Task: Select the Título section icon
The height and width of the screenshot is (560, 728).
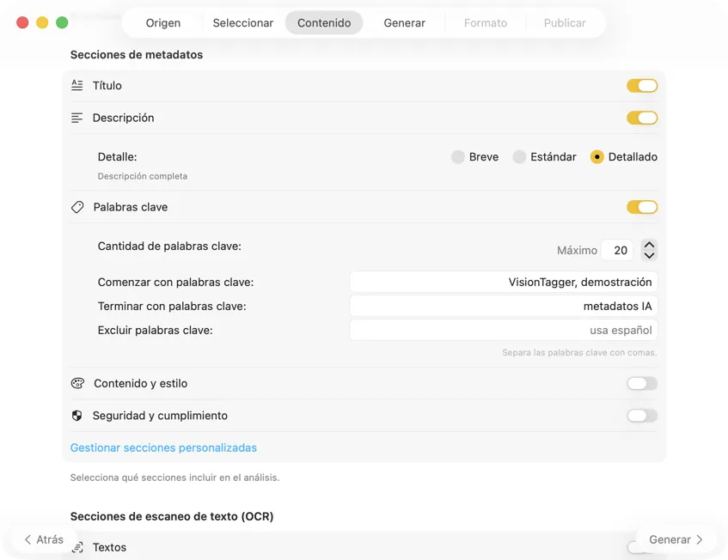Action: [x=77, y=85]
